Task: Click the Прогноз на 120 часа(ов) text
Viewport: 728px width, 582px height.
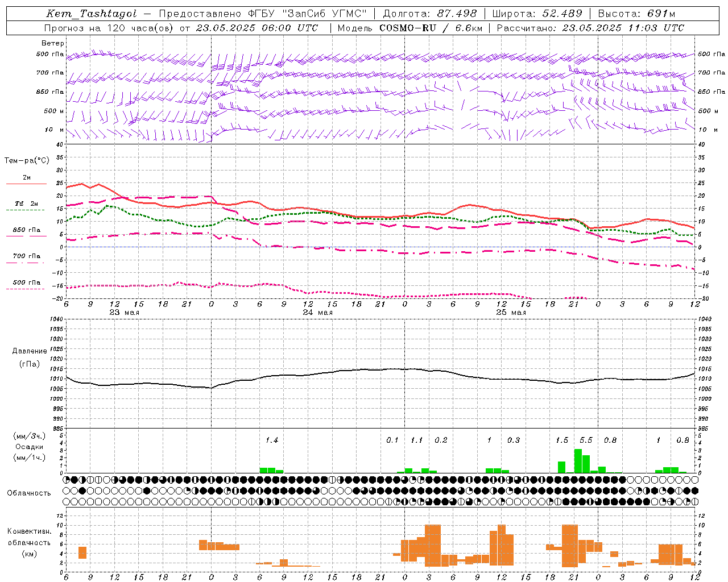Action: point(109,28)
